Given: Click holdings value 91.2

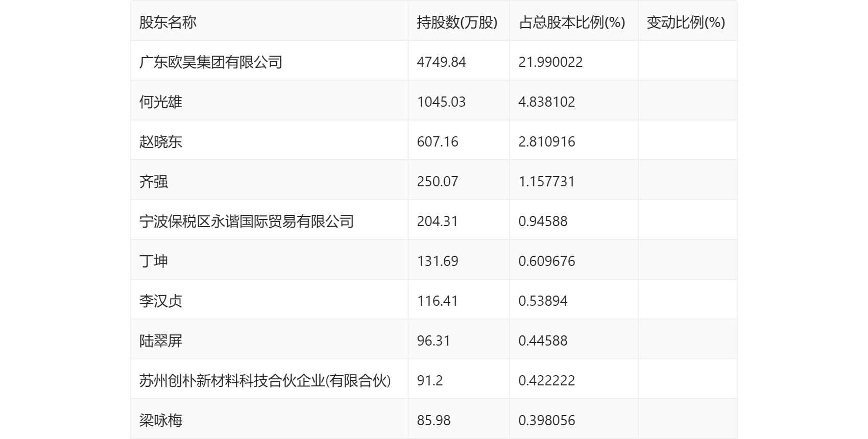Looking at the screenshot, I should click(x=430, y=381).
